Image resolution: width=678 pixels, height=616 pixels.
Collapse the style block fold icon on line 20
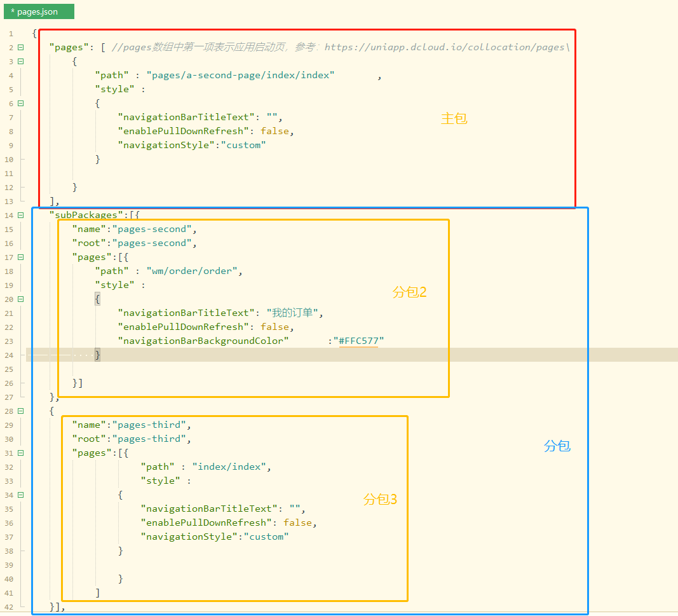[20, 299]
